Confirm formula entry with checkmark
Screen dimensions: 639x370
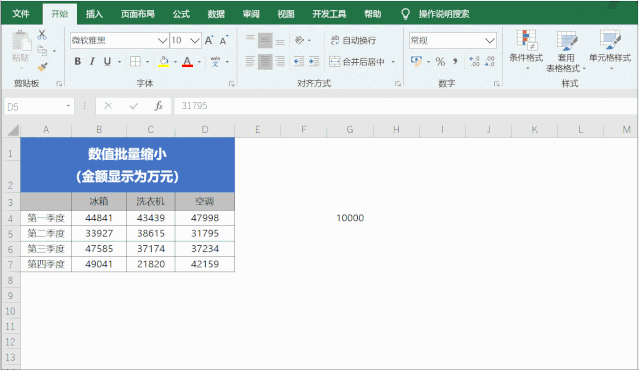point(134,106)
